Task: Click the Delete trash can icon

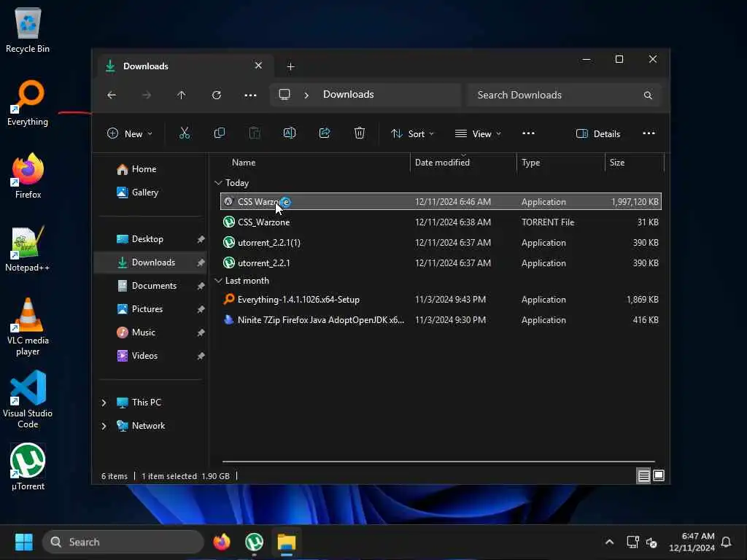Action: [x=360, y=133]
